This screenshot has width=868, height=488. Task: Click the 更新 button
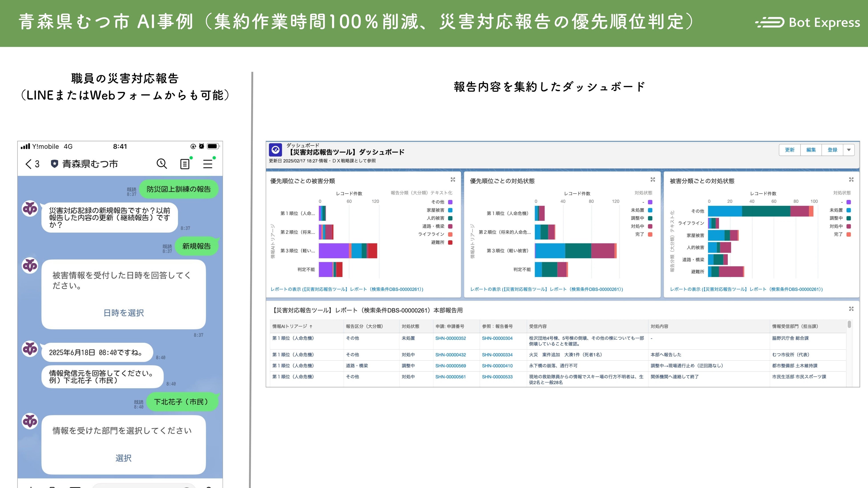(789, 150)
